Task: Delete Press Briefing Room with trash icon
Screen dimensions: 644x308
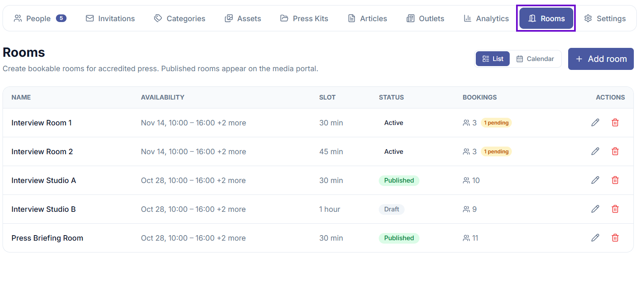Action: (615, 238)
